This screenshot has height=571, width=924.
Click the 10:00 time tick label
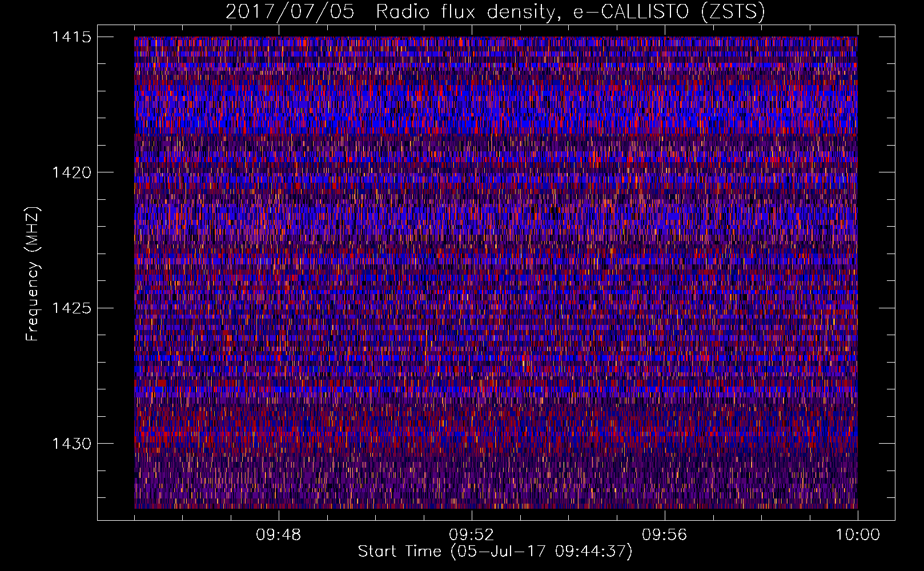(858, 535)
